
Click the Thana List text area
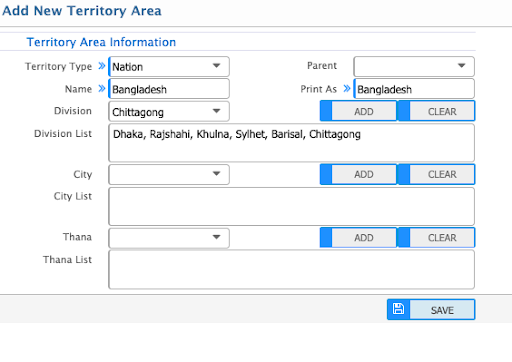pos(292,270)
